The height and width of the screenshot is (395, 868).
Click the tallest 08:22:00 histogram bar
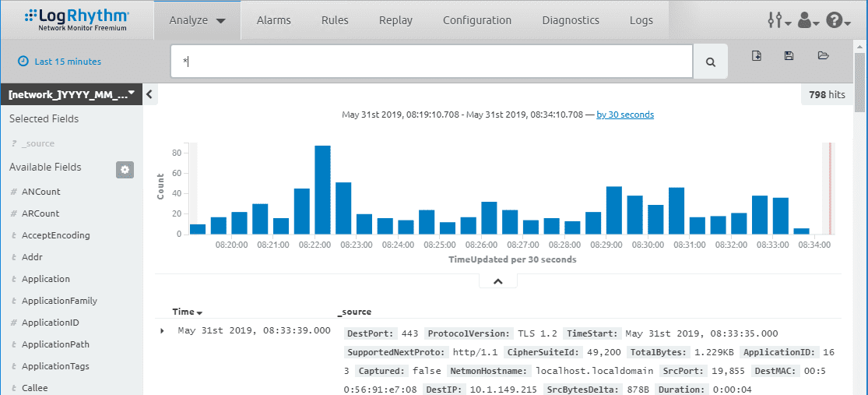tap(323, 190)
